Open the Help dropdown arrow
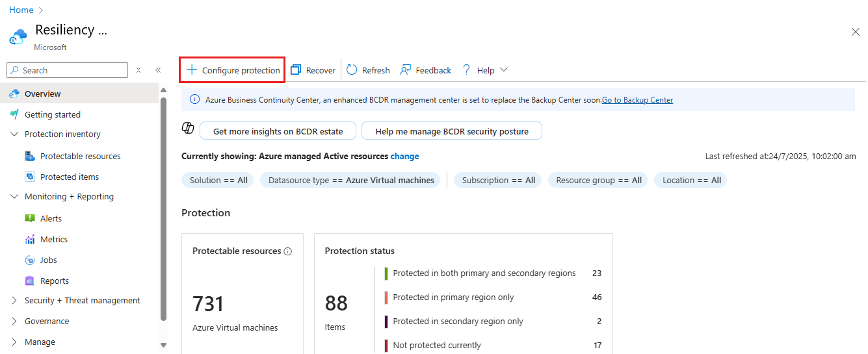The image size is (868, 354). (503, 70)
